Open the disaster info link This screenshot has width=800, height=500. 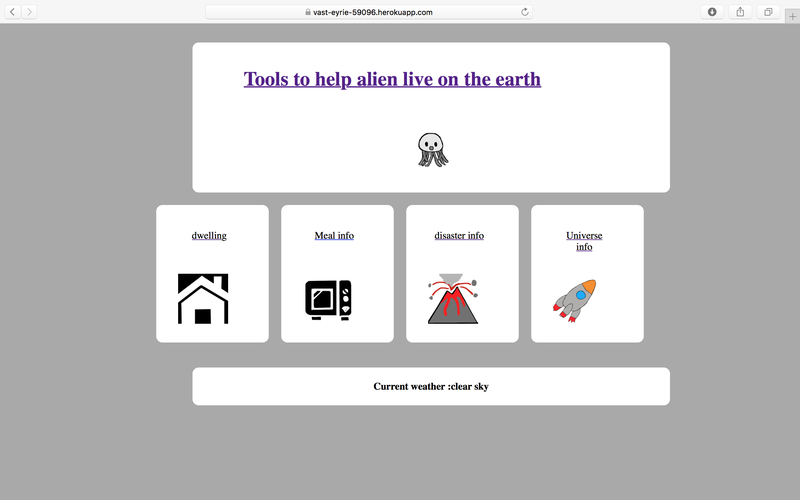459,236
